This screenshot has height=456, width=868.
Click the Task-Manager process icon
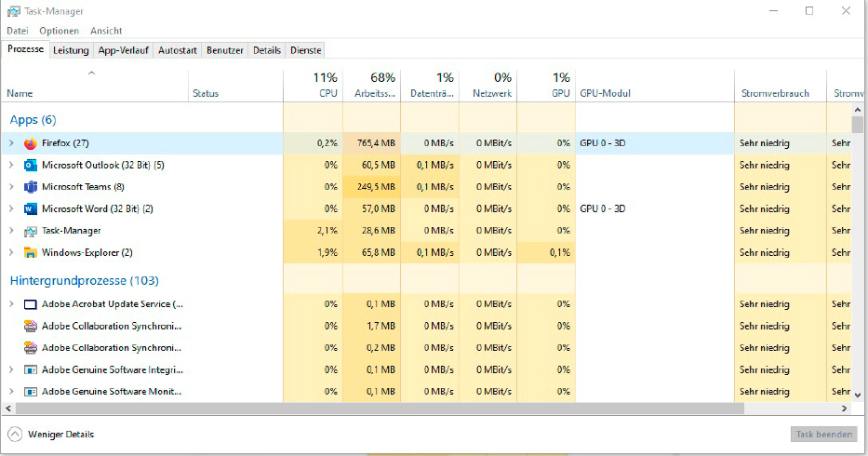click(31, 231)
